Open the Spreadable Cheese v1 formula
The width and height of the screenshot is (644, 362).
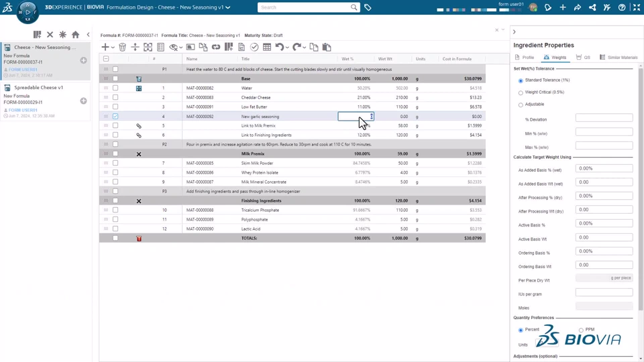(39, 87)
